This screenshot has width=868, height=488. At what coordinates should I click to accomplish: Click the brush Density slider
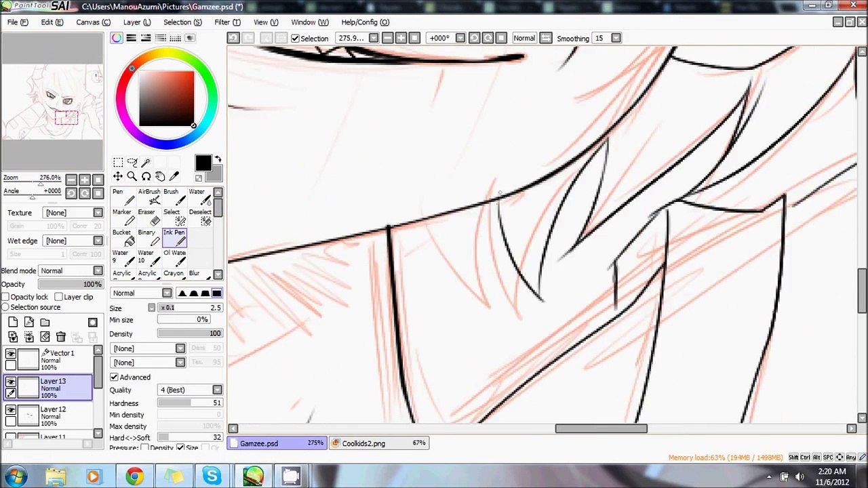coord(190,333)
